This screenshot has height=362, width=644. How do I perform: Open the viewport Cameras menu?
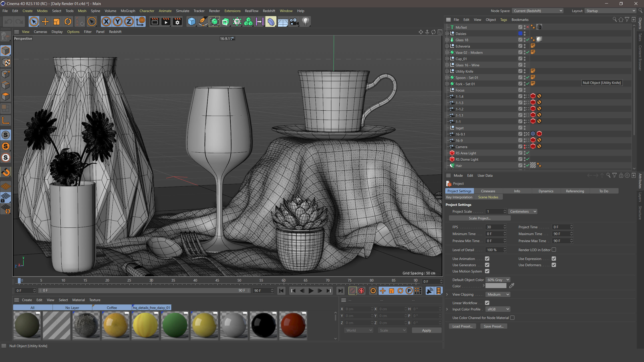(40, 32)
